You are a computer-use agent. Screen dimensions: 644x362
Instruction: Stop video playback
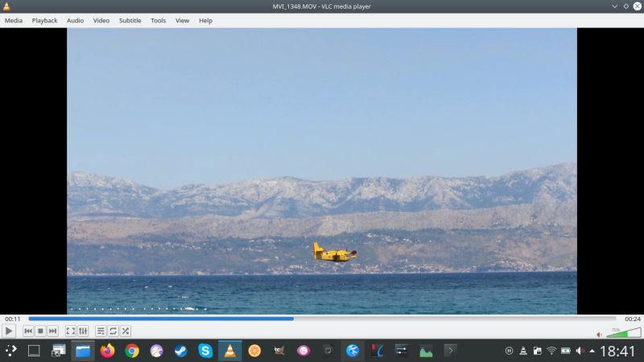pos(40,331)
